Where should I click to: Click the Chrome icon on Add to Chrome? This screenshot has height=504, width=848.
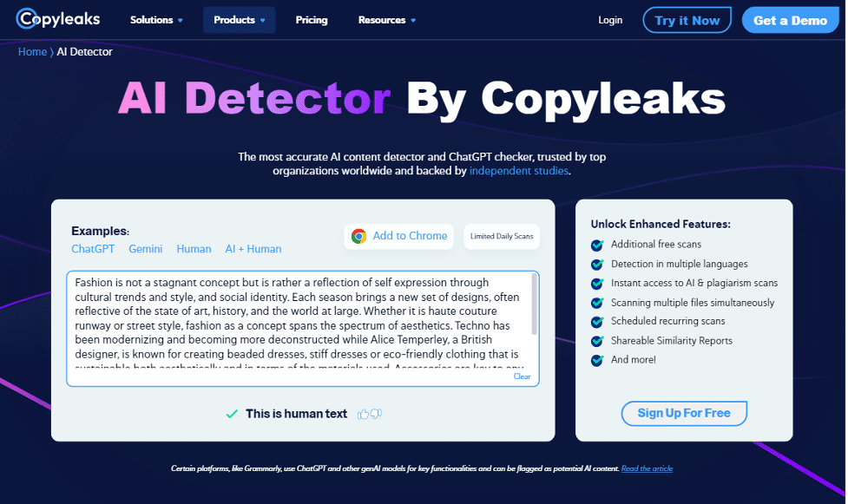point(358,236)
